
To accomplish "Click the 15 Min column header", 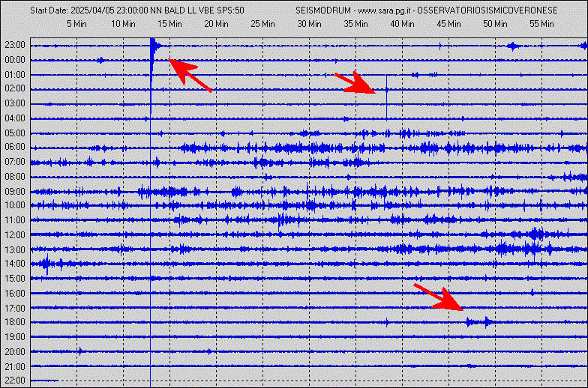I will click(x=169, y=24).
